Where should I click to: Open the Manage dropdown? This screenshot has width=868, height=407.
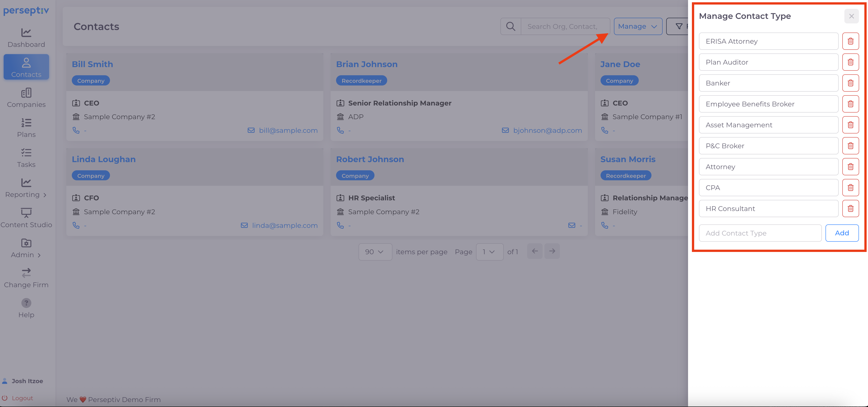pos(638,26)
